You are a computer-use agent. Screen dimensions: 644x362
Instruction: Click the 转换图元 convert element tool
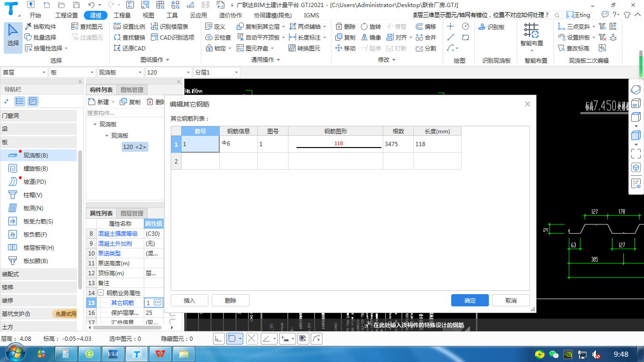pyautogui.click(x=305, y=48)
